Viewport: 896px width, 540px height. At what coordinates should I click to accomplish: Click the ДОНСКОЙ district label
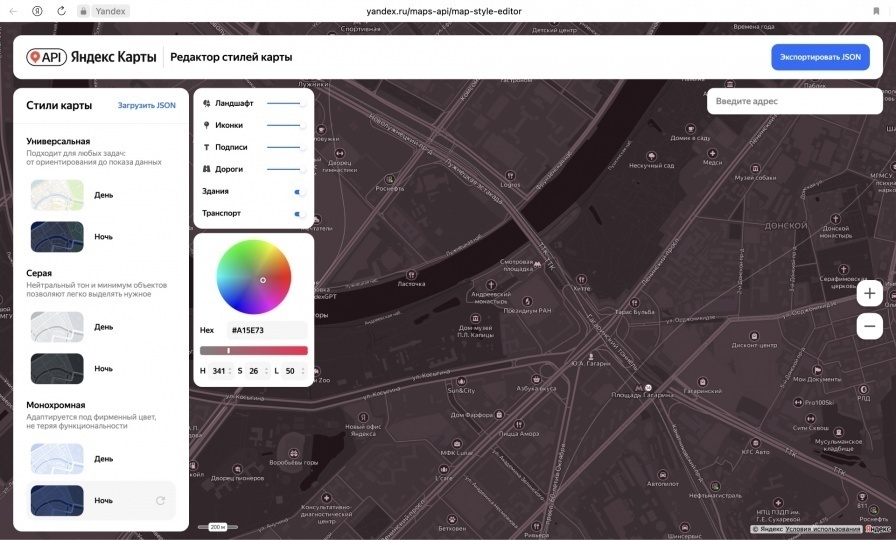pyautogui.click(x=786, y=226)
